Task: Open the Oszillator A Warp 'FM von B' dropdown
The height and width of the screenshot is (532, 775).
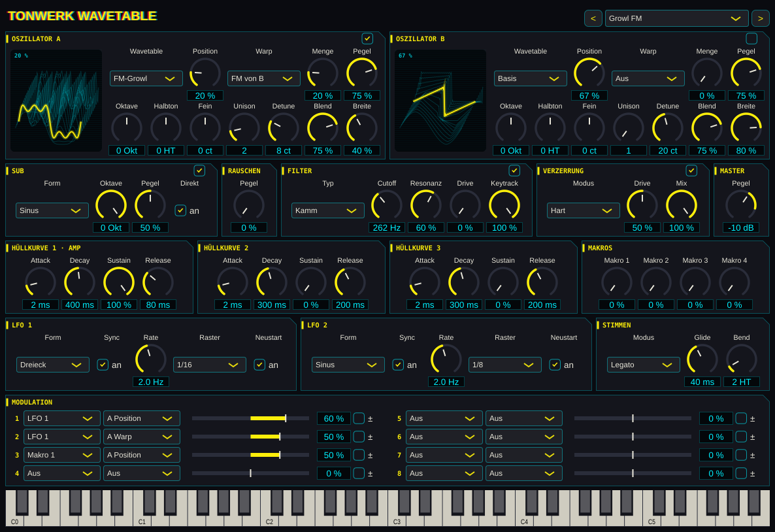Action: [264, 78]
